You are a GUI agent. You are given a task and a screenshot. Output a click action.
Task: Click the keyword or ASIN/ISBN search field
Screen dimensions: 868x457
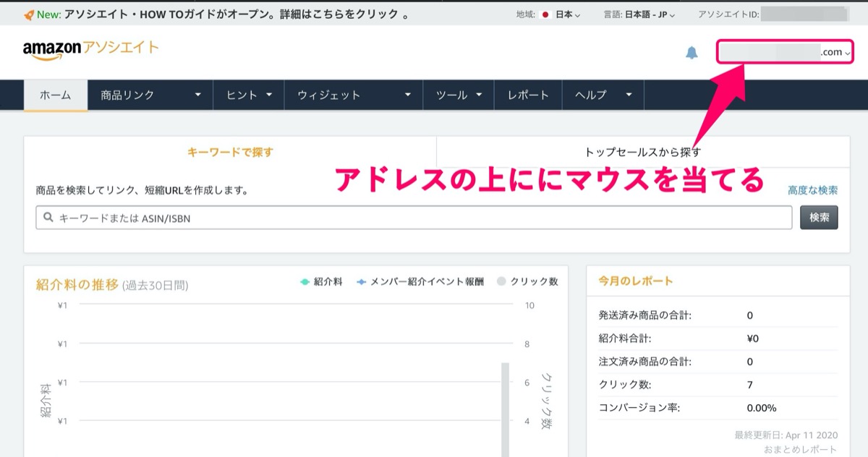(414, 217)
